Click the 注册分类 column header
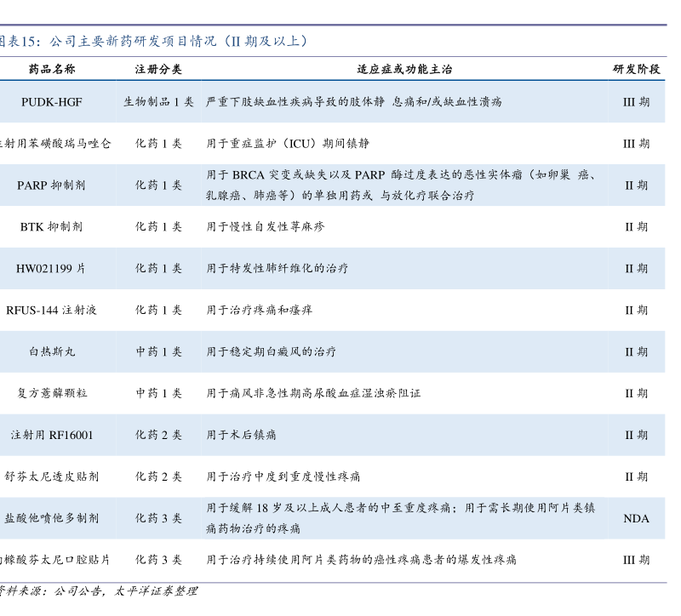The image size is (681, 616). 158,69
